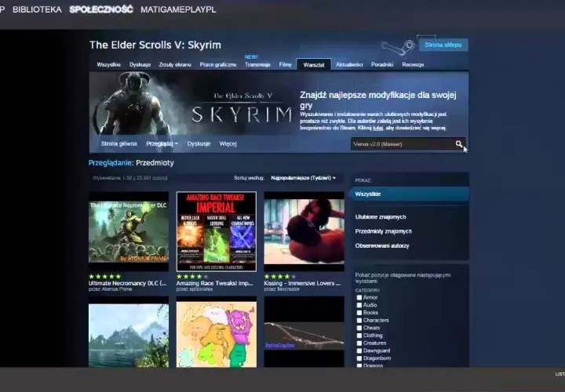Open BIBLIOTEKA in top menu
The height and width of the screenshot is (392, 565).
[37, 9]
